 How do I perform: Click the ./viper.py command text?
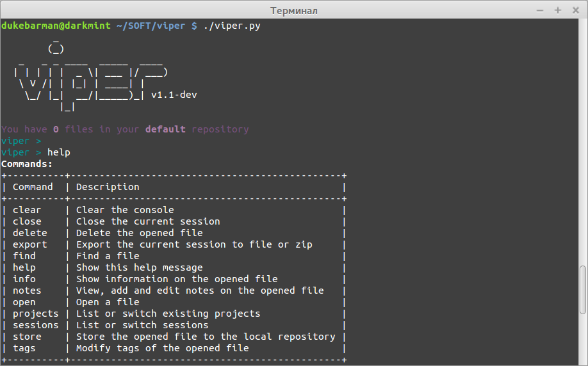(232, 26)
